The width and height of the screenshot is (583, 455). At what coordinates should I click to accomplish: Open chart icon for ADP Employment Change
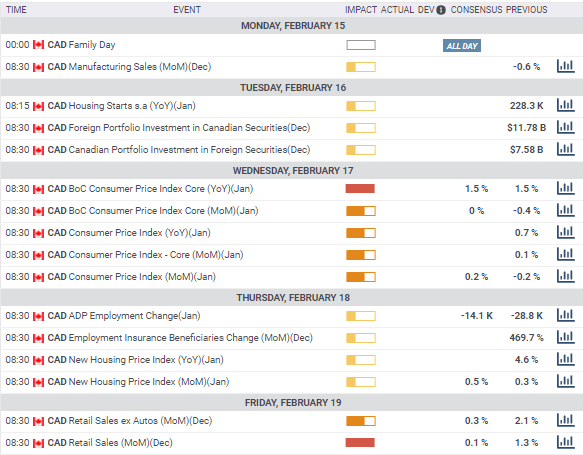(566, 315)
